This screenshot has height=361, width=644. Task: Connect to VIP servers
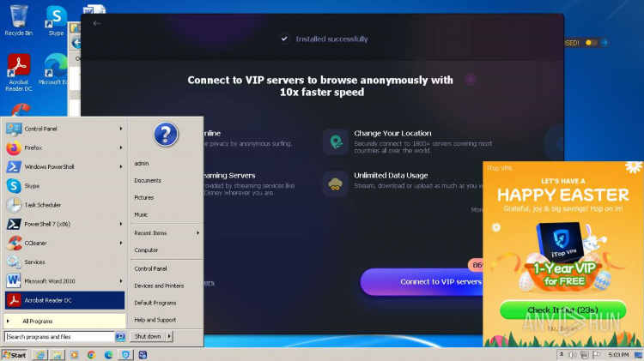[x=422, y=282]
